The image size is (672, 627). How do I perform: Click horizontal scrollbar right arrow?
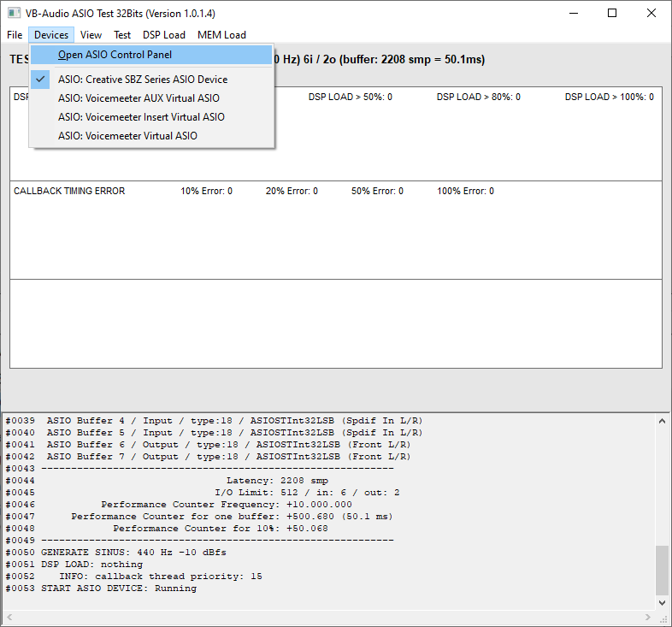648,617
